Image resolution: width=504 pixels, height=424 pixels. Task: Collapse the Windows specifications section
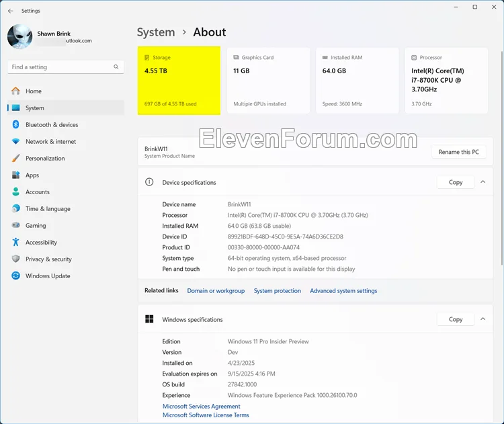point(482,319)
